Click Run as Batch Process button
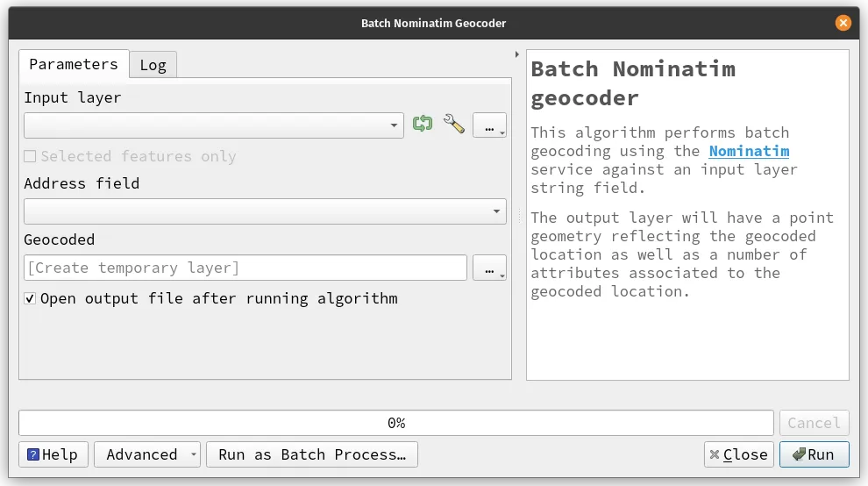 click(x=312, y=454)
